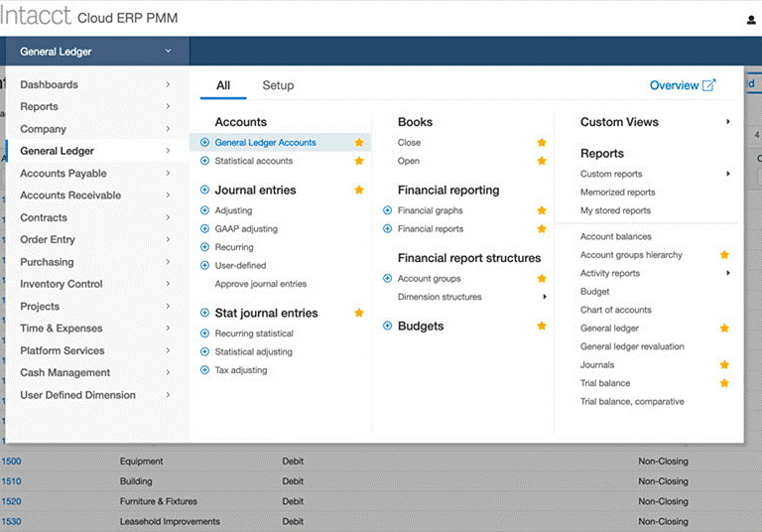This screenshot has height=532, width=762.
Task: Click the plus icon beside Stat journal entries
Action: 204,313
